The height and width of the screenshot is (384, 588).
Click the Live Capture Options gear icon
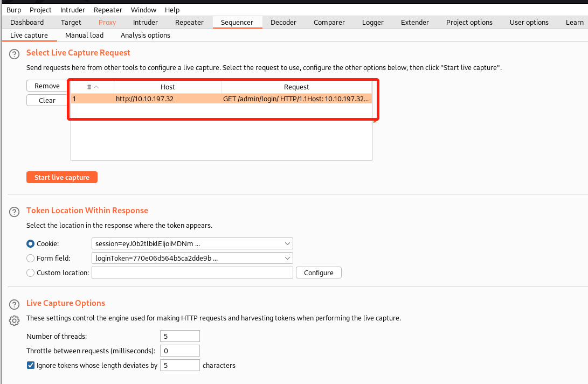[x=14, y=320]
